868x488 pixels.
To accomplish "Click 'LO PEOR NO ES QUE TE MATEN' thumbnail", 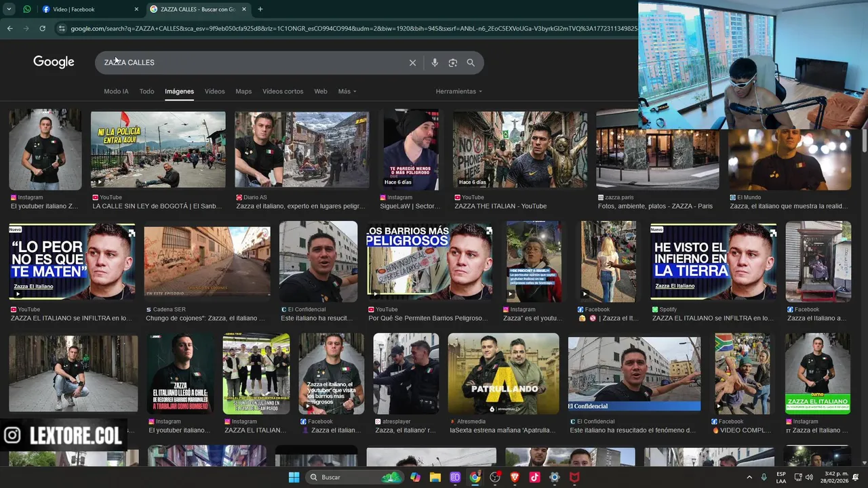I will 72,262.
